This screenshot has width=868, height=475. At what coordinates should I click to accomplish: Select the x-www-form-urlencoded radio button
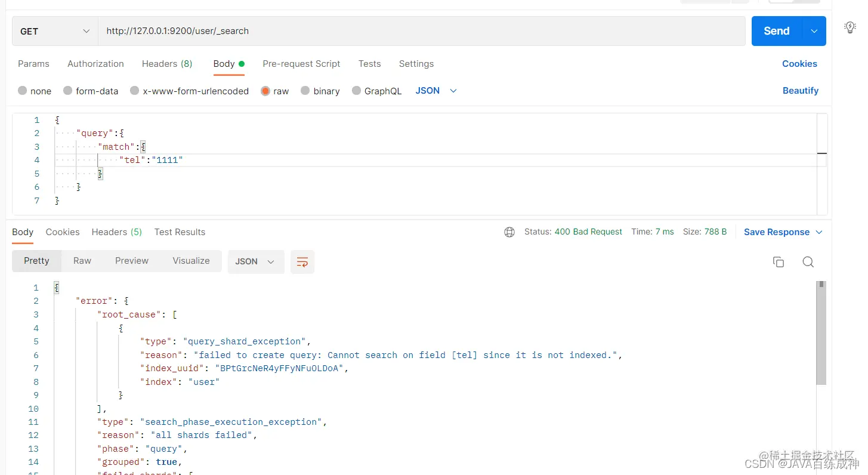pos(135,91)
